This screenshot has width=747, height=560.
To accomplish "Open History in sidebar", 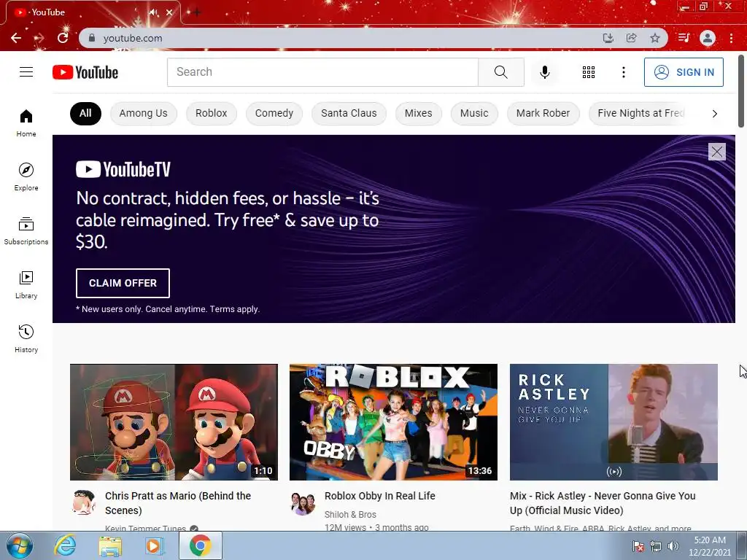I will pos(26,338).
